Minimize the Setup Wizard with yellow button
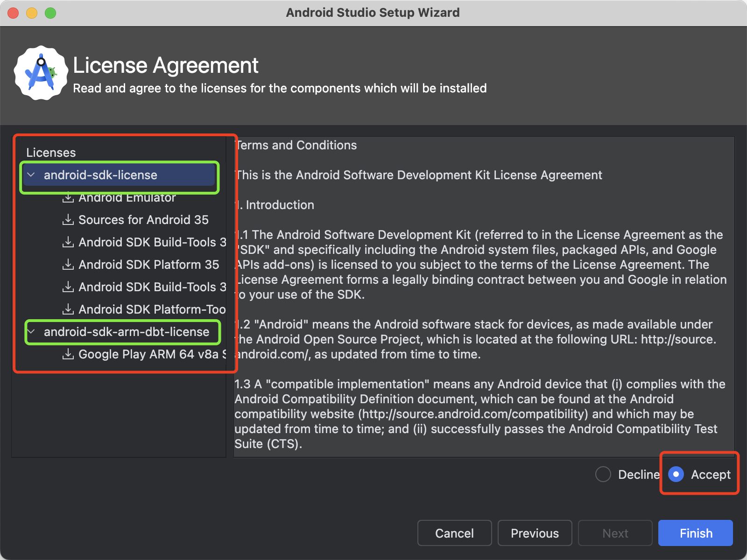747x560 pixels. click(32, 13)
